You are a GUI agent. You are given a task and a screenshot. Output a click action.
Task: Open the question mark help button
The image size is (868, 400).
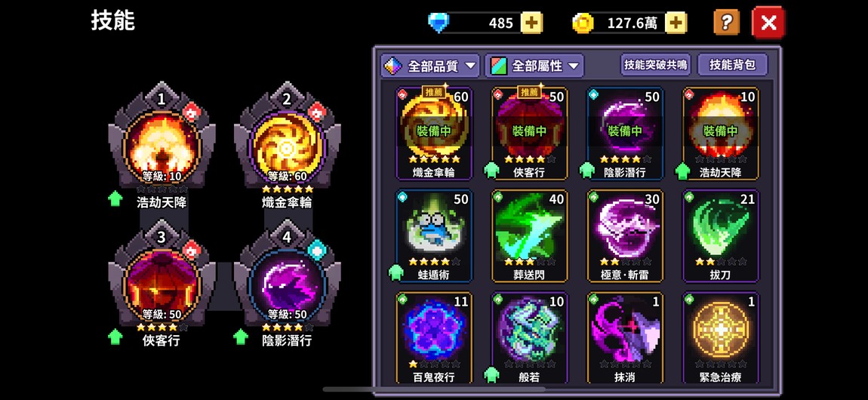click(x=727, y=22)
